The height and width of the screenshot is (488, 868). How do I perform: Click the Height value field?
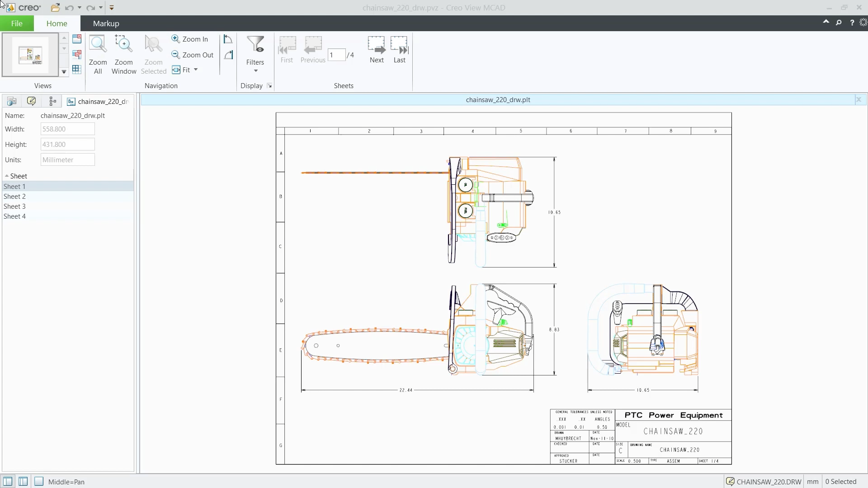click(68, 145)
